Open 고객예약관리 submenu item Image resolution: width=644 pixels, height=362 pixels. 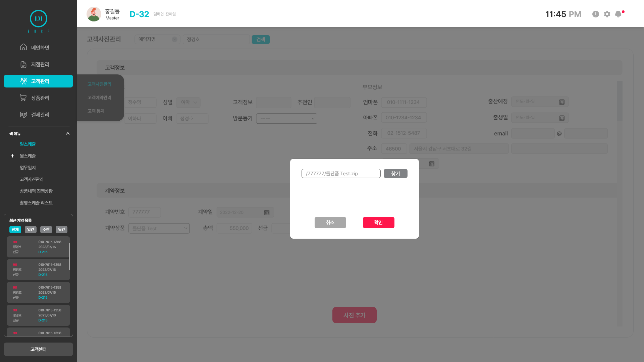tap(99, 98)
